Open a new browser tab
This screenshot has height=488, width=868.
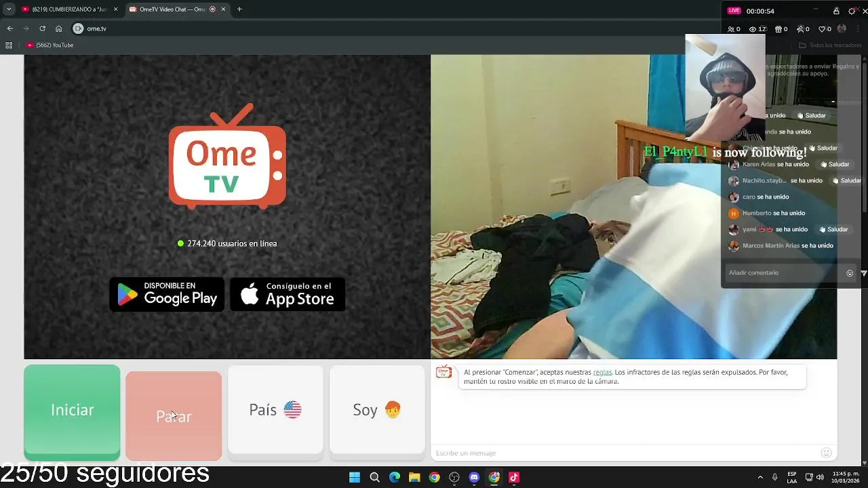coord(239,9)
